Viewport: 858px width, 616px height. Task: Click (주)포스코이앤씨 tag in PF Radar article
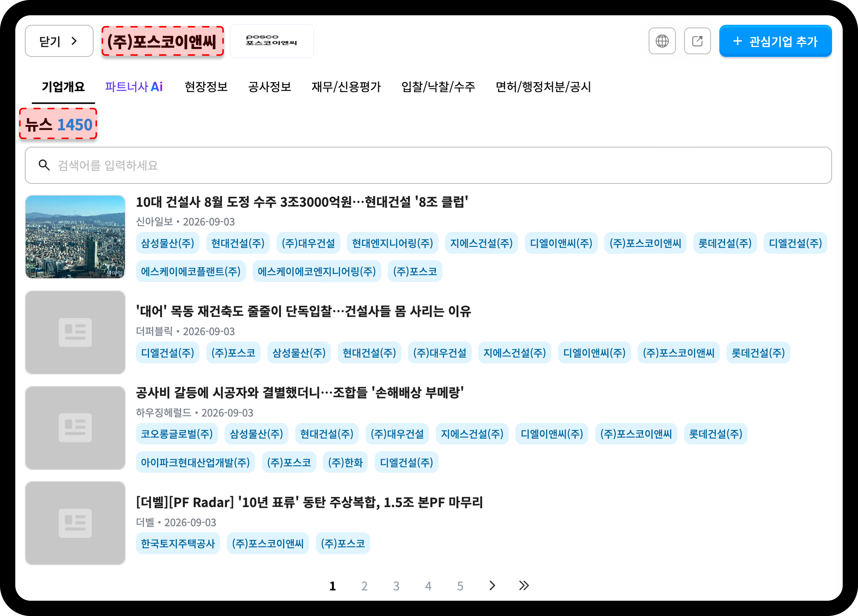pos(268,543)
